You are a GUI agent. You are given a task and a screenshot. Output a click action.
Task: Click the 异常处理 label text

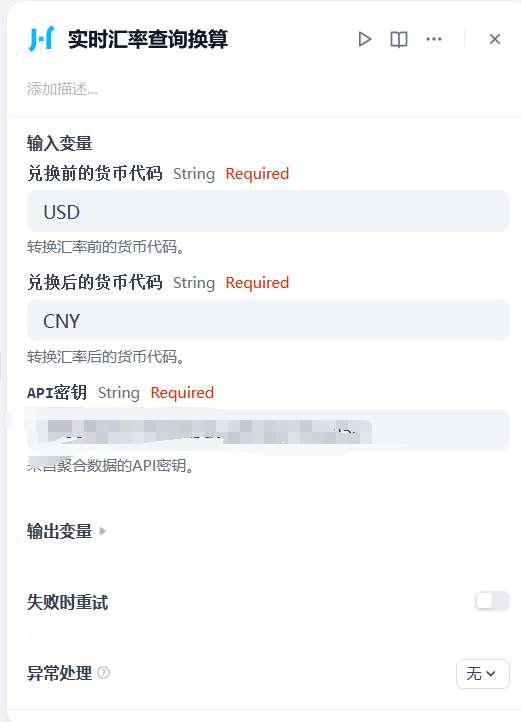[x=59, y=673]
